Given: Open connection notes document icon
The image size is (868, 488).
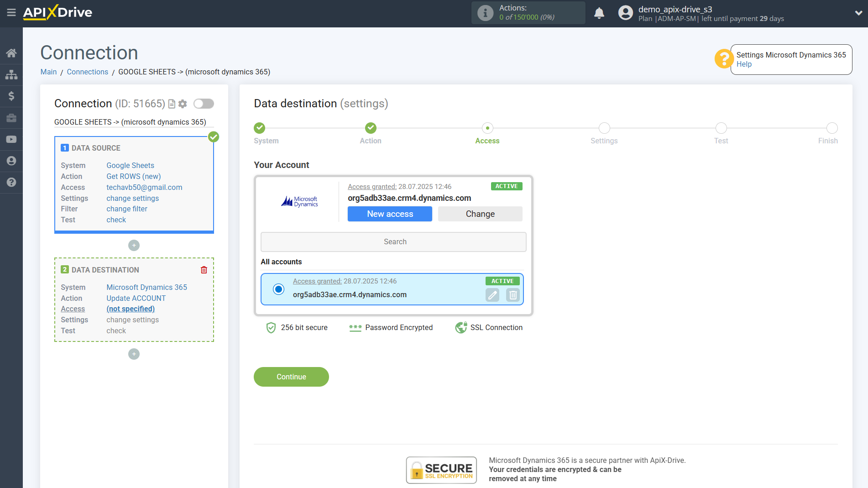Looking at the screenshot, I should tap(172, 104).
